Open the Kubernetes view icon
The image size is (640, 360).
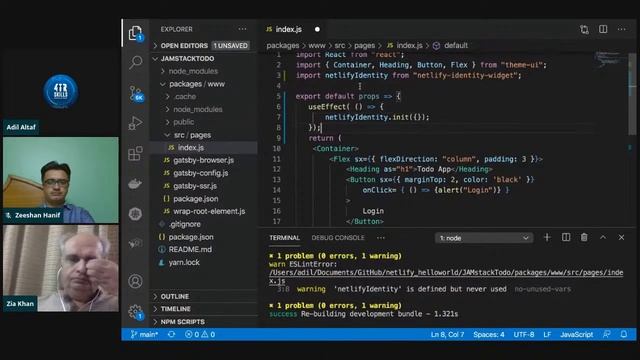pyautogui.click(x=135, y=214)
